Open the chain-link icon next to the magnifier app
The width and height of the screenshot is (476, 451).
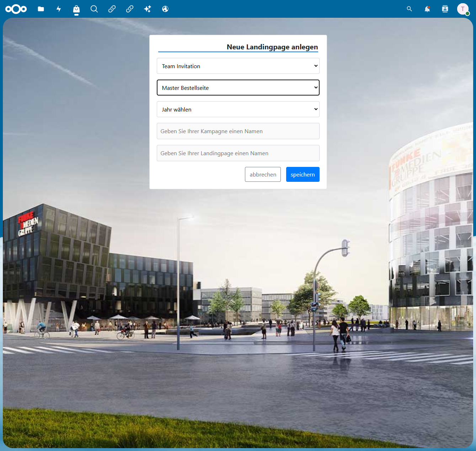pyautogui.click(x=112, y=9)
